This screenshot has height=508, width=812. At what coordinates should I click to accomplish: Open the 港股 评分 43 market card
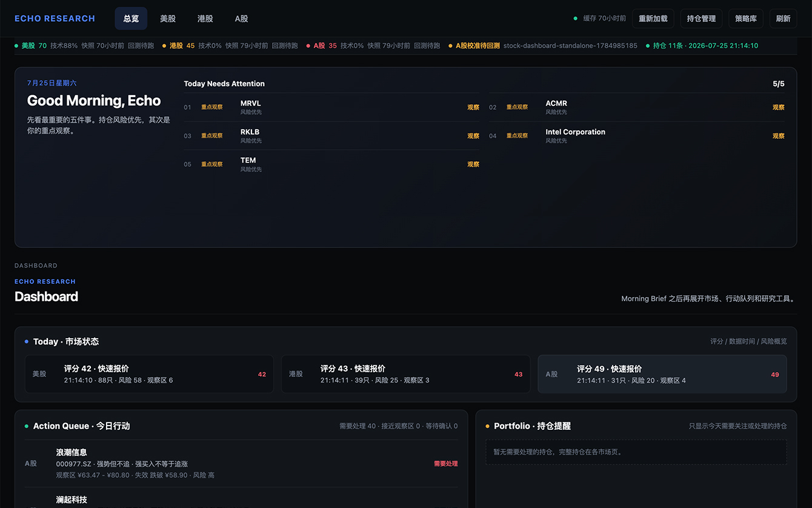click(x=405, y=374)
